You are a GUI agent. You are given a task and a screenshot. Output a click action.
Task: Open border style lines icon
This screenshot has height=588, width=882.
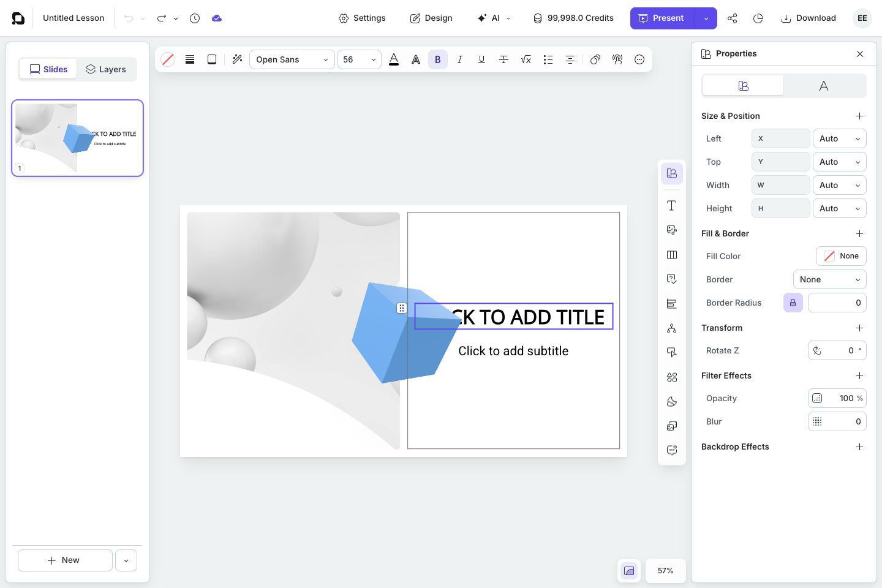[190, 59]
